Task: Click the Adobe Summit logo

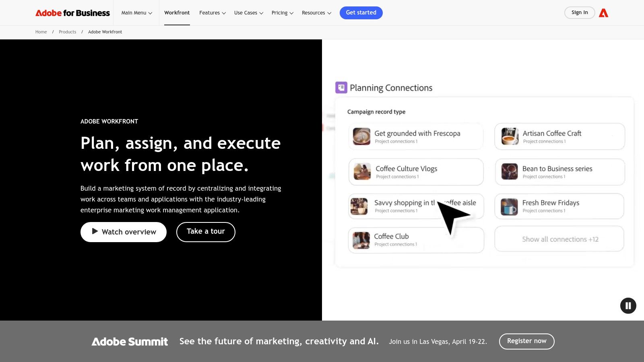Action: (x=130, y=341)
